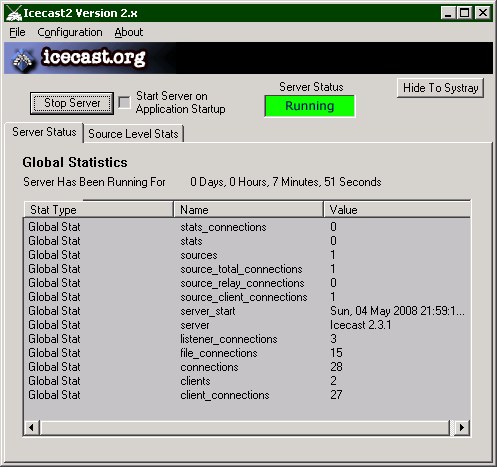Select the stats_connections row
497x467 pixels.
coord(247,227)
